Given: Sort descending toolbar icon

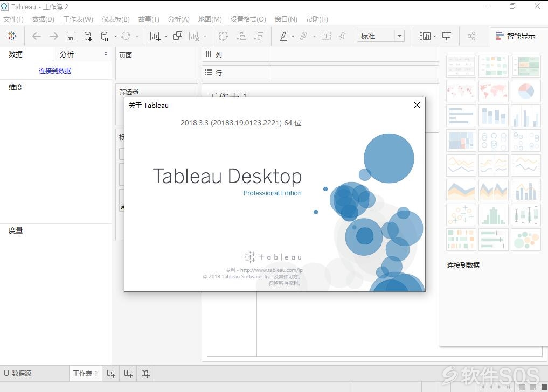Looking at the screenshot, I should (x=259, y=36).
